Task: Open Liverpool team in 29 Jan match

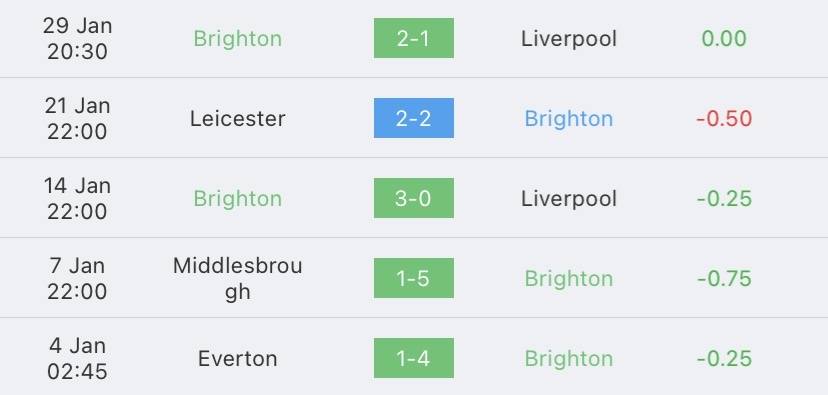Action: point(569,39)
